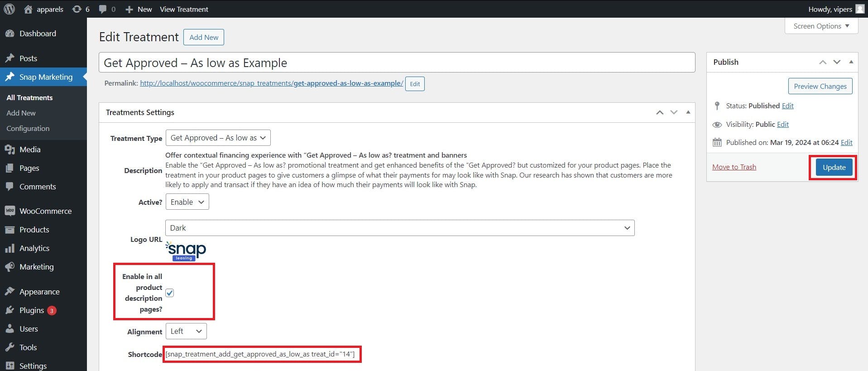
Task: Click the user avatar next to Howdy, vipers
Action: click(860, 9)
